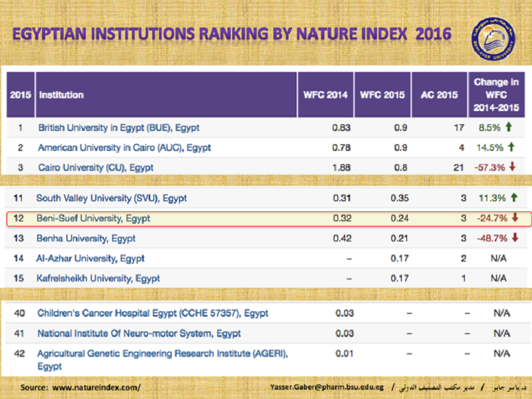Click WFC 2014 value 1.88

(x=341, y=168)
